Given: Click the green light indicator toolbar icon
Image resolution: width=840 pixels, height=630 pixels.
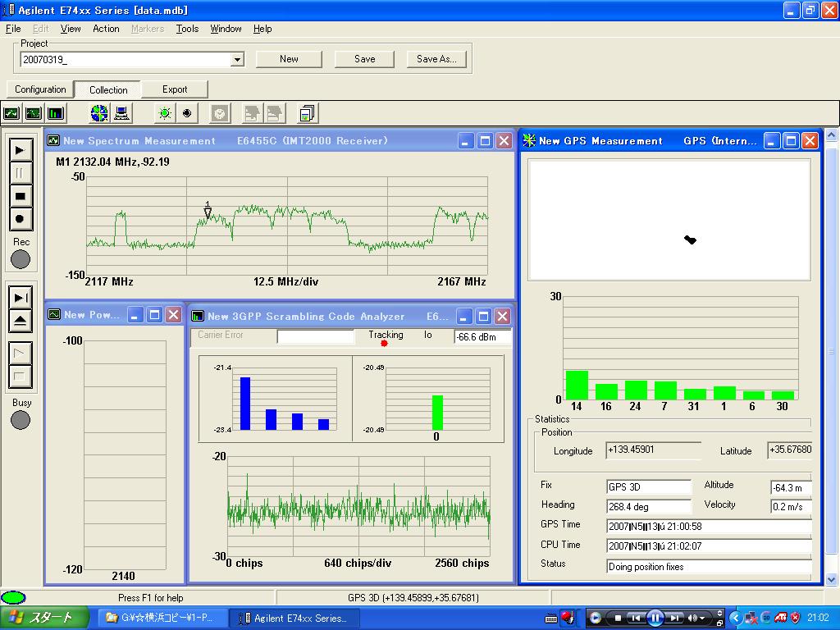Looking at the screenshot, I should point(165,113).
